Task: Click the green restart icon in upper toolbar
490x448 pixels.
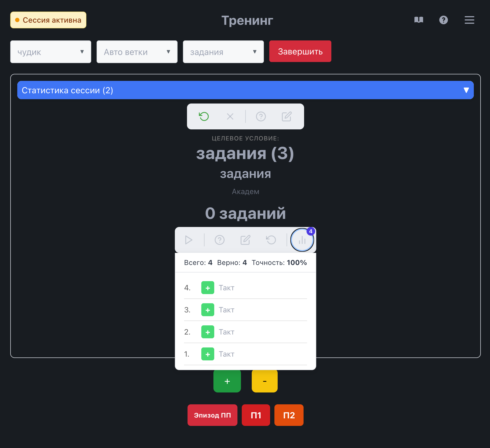Action: pyautogui.click(x=204, y=116)
